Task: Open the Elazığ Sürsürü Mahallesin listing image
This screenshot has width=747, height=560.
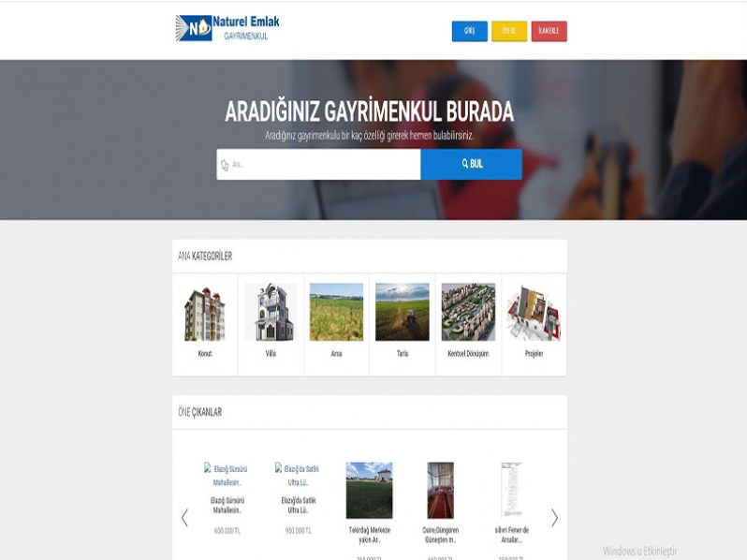Action: [x=227, y=475]
